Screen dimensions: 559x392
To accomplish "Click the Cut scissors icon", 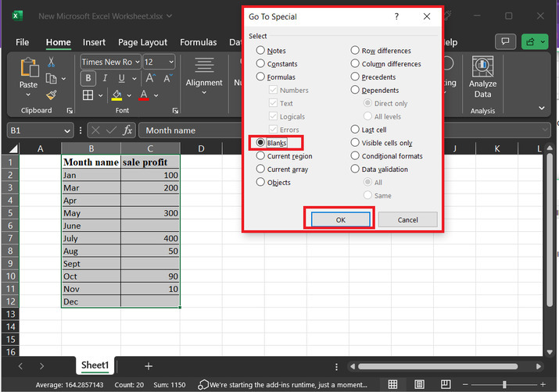I will coord(51,62).
